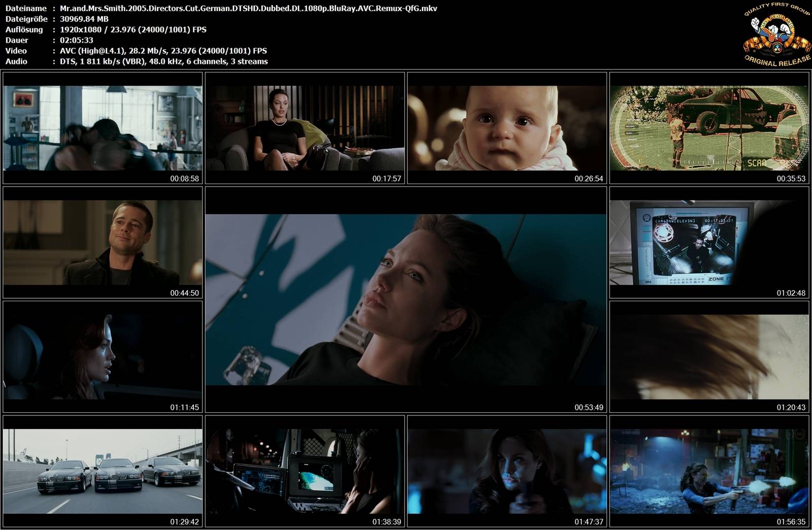
Task: Click the Dateiname label
Action: pos(26,8)
